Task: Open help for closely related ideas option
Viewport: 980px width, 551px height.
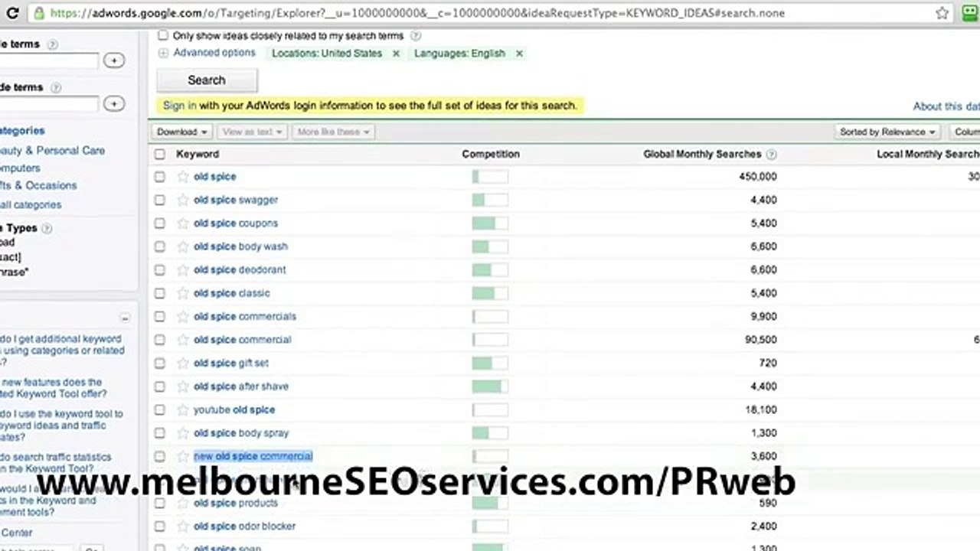Action: click(x=416, y=36)
